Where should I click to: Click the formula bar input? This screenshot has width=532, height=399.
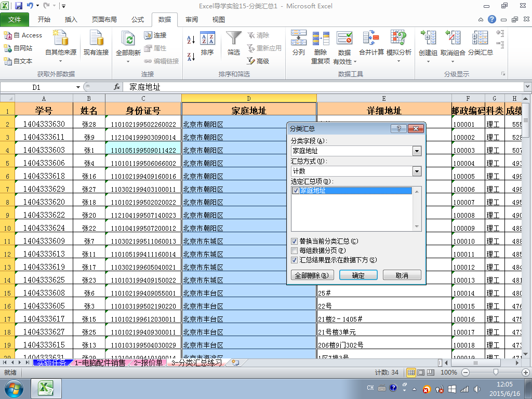tap(324, 87)
